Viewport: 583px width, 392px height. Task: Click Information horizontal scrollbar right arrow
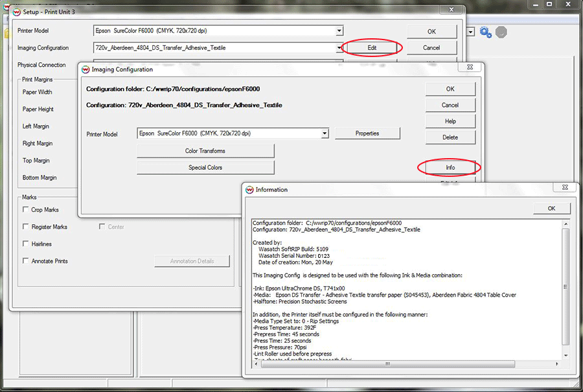pyautogui.click(x=556, y=363)
